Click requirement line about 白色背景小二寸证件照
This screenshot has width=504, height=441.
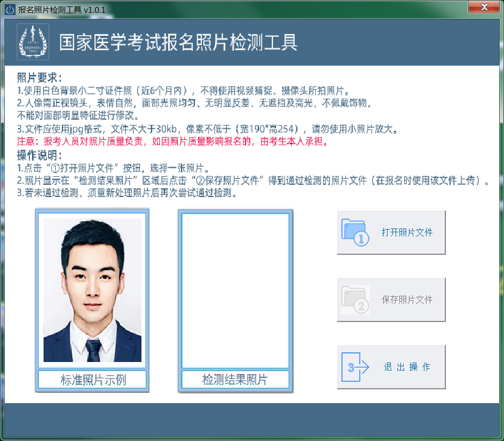(184, 91)
